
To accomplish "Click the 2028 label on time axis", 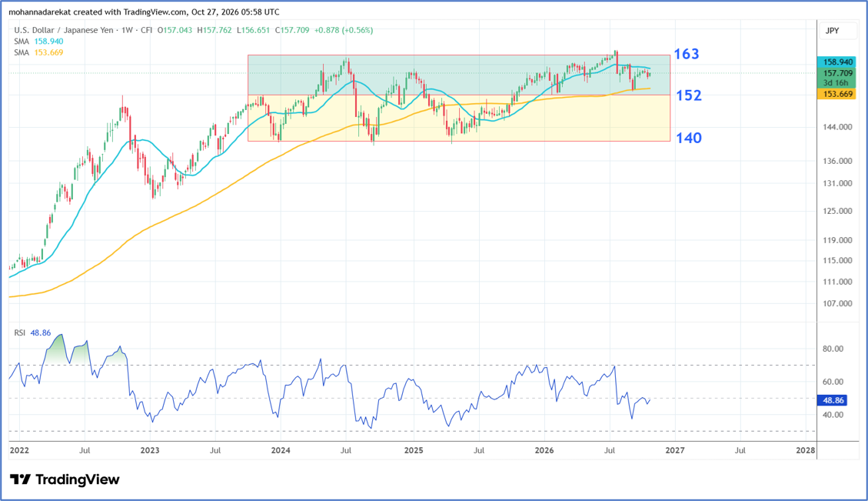I will (806, 450).
